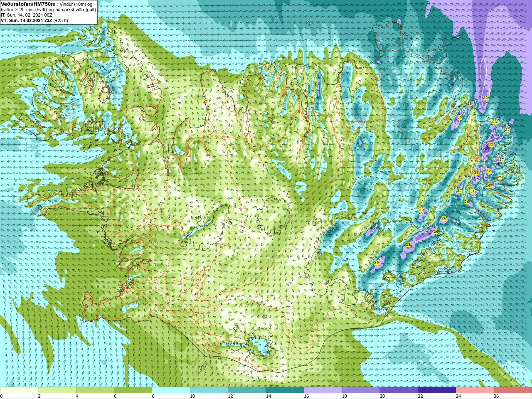Click the legend scale number 0

[x=1, y=396]
